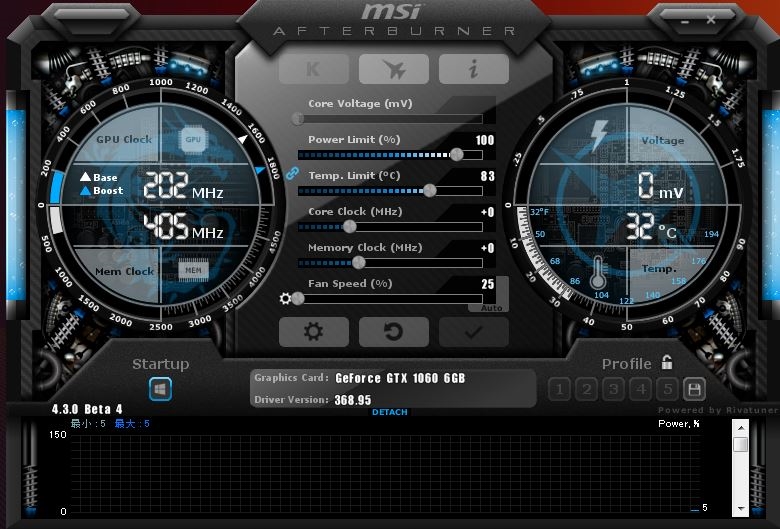Select profile slot 2
Image resolution: width=780 pixels, height=529 pixels.
pos(586,389)
